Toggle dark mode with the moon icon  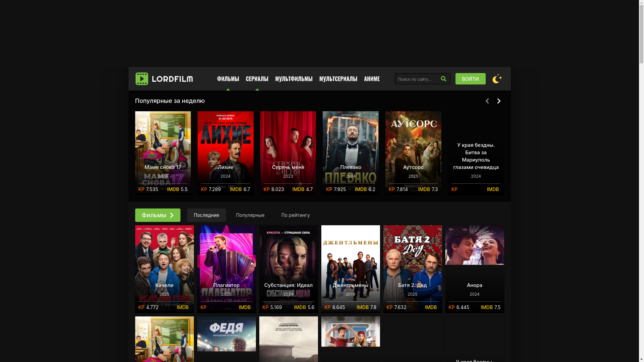point(497,79)
